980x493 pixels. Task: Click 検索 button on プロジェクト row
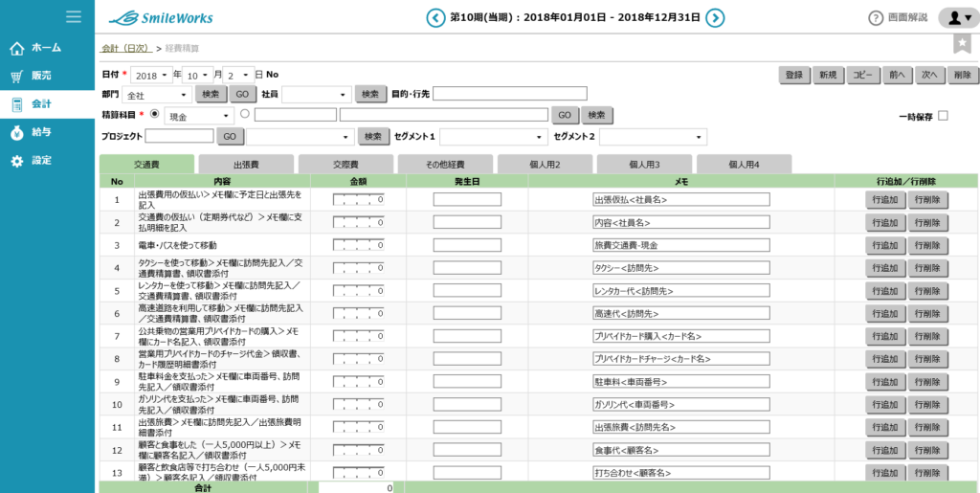pyautogui.click(x=374, y=136)
